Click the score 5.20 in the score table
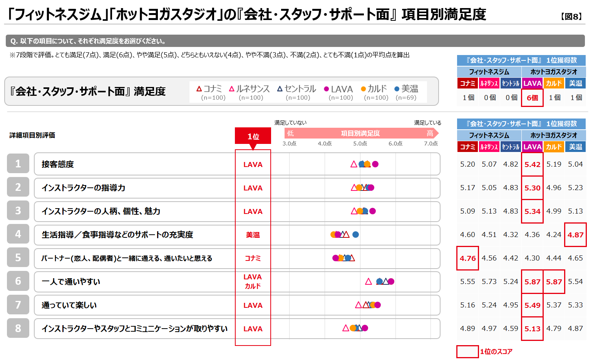The height and width of the screenshot is (364, 593). (x=468, y=164)
